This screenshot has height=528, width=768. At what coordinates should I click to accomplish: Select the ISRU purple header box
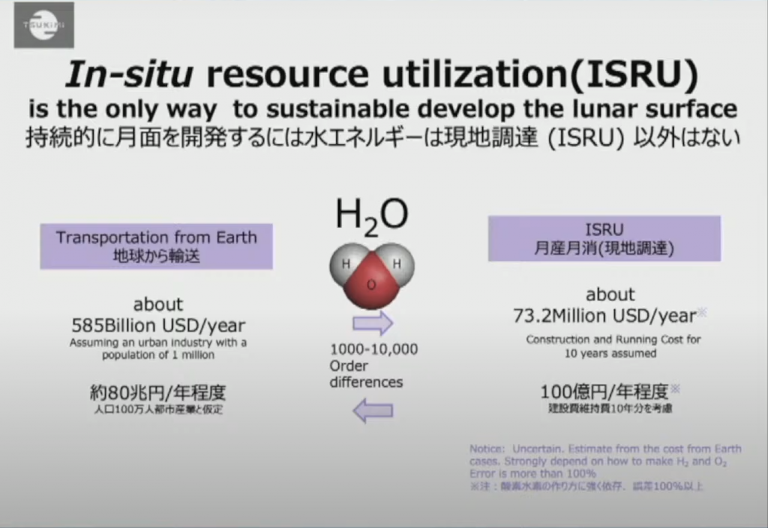point(604,239)
